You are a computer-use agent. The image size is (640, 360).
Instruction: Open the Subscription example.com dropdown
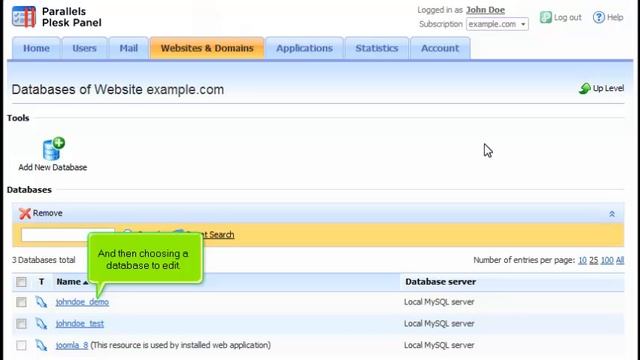coord(497,24)
